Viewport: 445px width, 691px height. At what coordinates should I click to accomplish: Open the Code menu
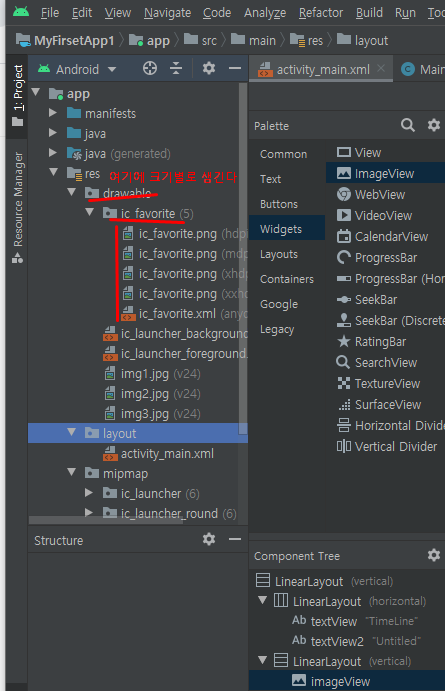coord(217,13)
